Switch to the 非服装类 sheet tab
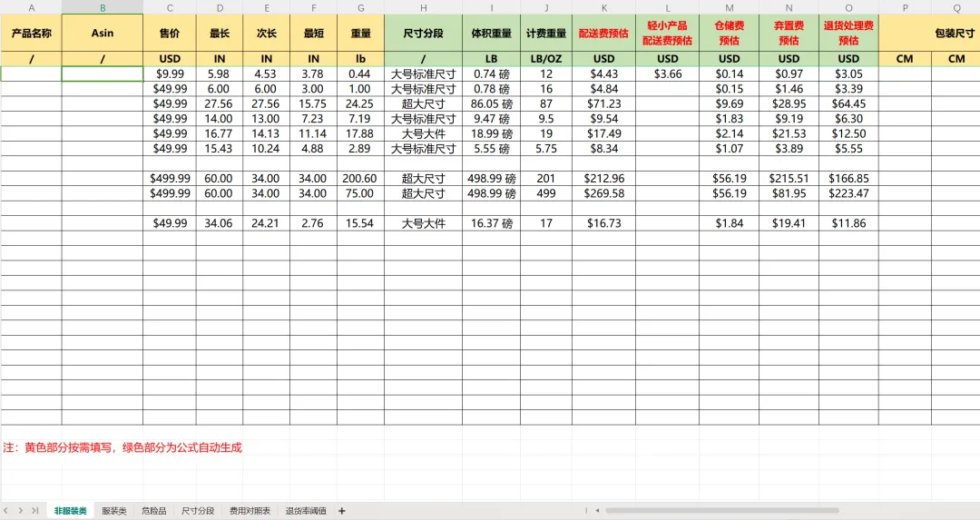Image resolution: width=980 pixels, height=520 pixels. [70, 511]
